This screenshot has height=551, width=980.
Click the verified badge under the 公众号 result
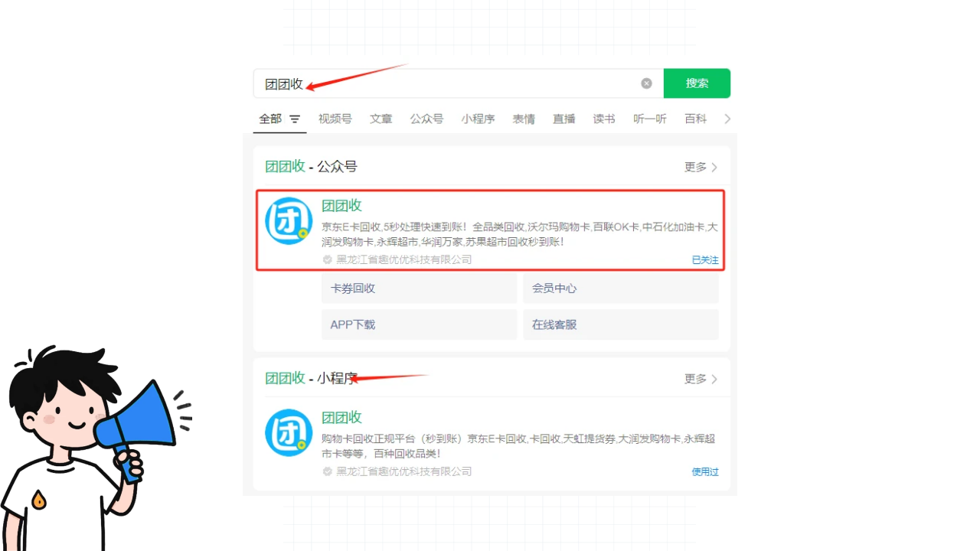point(328,259)
